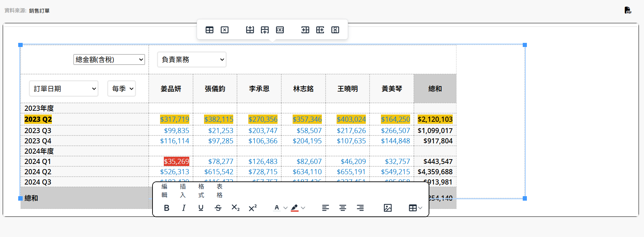
Task: Open the 每季 period dropdown
Action: tap(122, 89)
